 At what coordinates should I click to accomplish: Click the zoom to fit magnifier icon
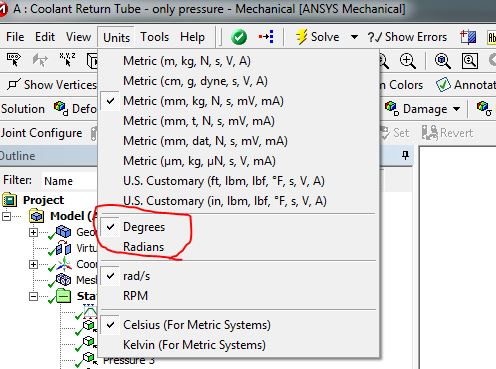click(443, 61)
